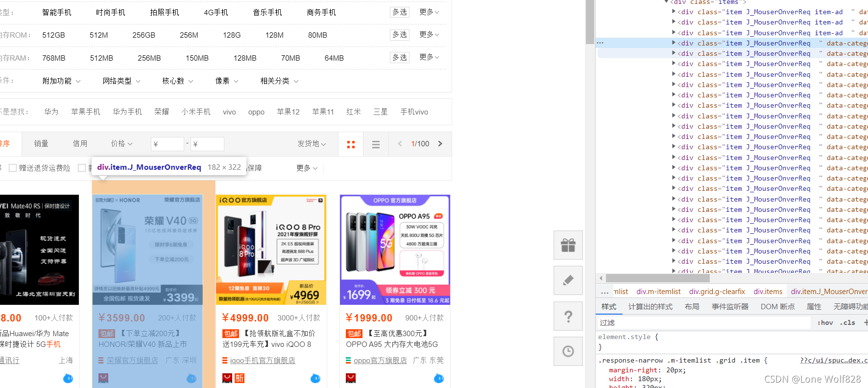Switch to grid view icon
868x388 pixels.
click(351, 144)
